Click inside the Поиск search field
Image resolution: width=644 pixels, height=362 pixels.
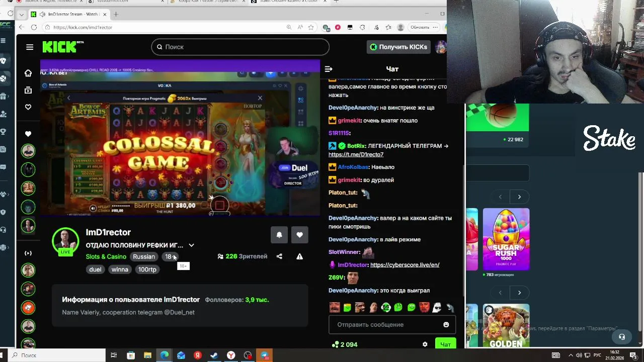coord(240,47)
